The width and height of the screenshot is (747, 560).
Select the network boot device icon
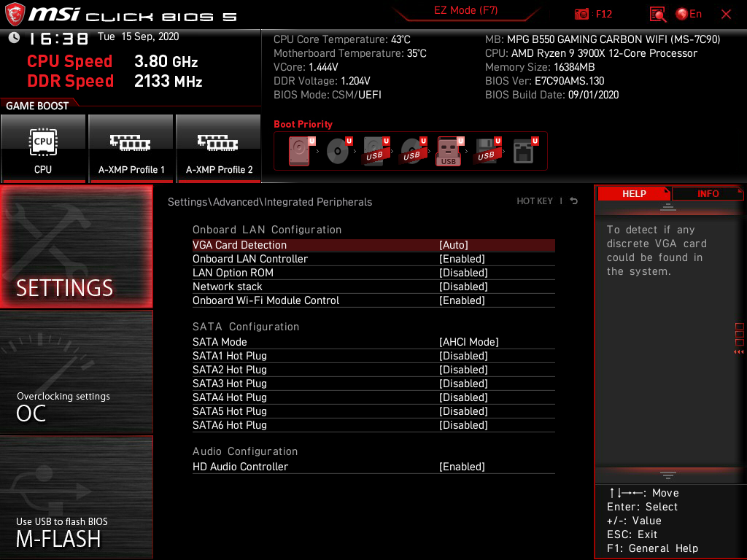(x=525, y=151)
